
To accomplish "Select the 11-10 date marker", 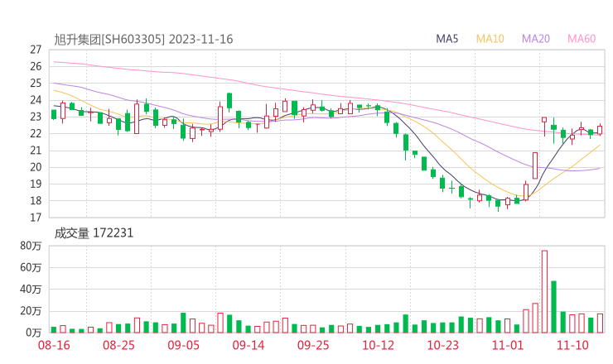I will [572, 345].
